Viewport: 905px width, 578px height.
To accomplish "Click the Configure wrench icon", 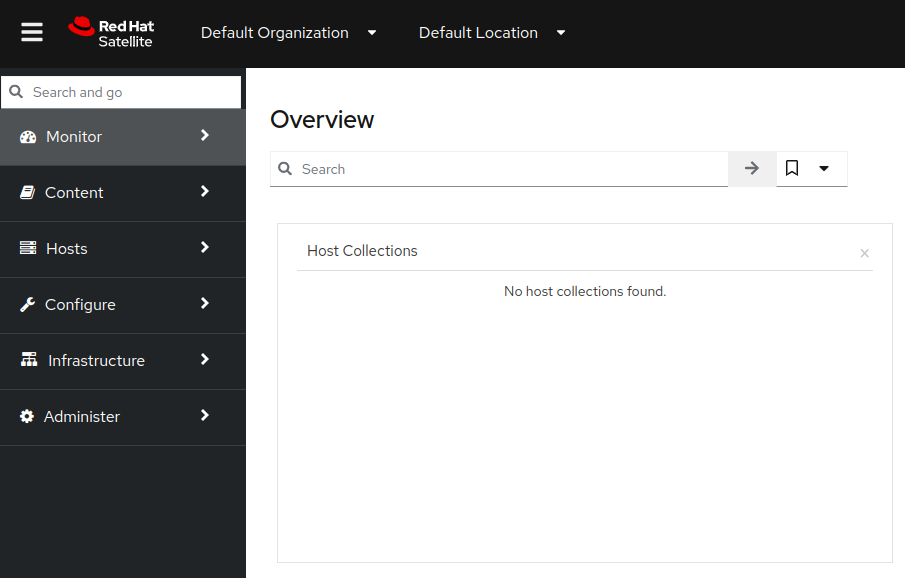I will coord(27,304).
